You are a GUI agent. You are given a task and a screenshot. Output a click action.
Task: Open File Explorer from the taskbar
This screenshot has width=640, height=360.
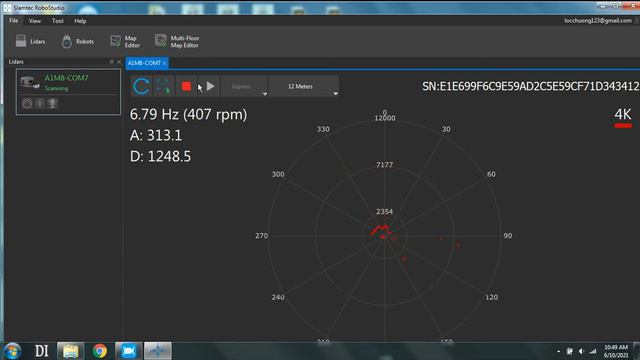71,351
